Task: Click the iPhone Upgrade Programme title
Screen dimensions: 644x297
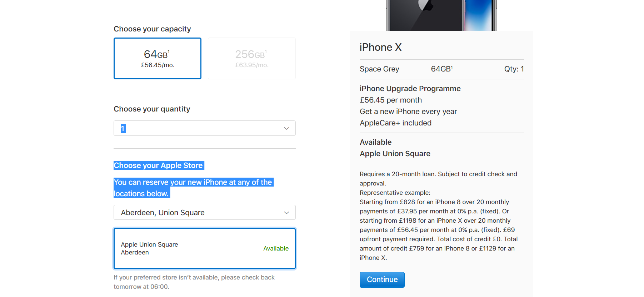Action: 410,89
